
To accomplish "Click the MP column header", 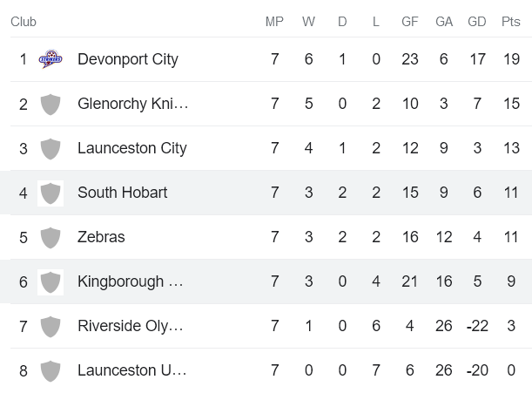I will pyautogui.click(x=274, y=22).
